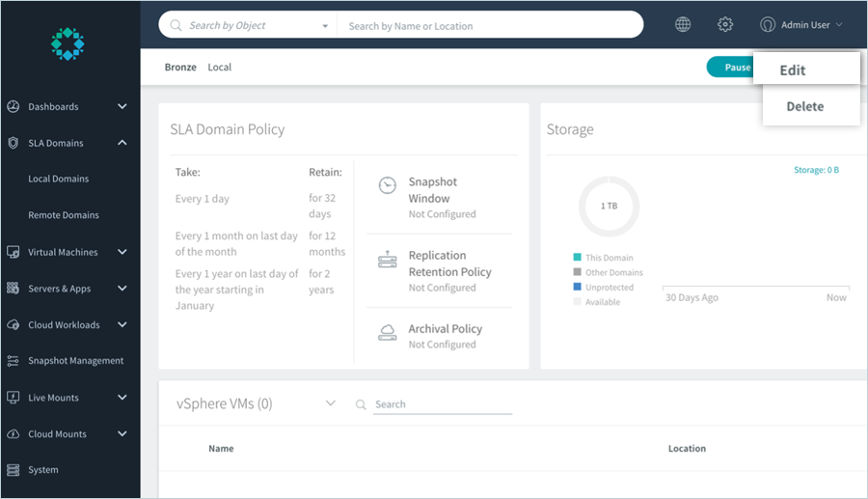The height and width of the screenshot is (499, 868).
Task: Click the SLA Domain Policy heading
Action: (227, 129)
